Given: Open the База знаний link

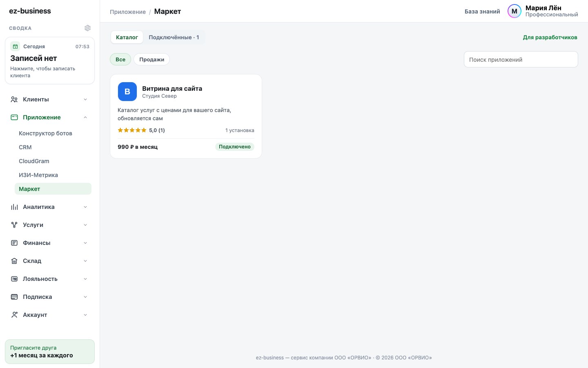Looking at the screenshot, I should (x=482, y=11).
